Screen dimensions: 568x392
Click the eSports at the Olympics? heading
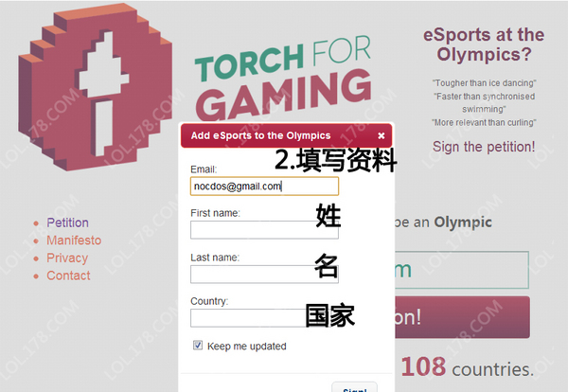pos(484,45)
